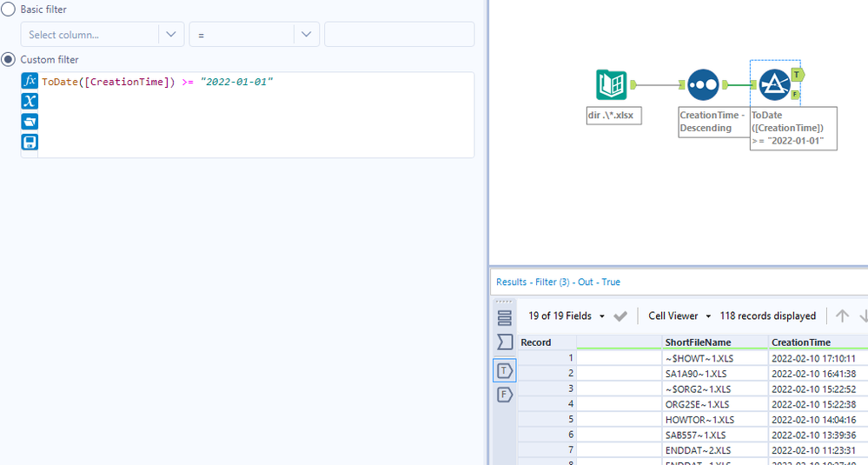
Task: Open the Select column dropdown
Action: (103, 34)
